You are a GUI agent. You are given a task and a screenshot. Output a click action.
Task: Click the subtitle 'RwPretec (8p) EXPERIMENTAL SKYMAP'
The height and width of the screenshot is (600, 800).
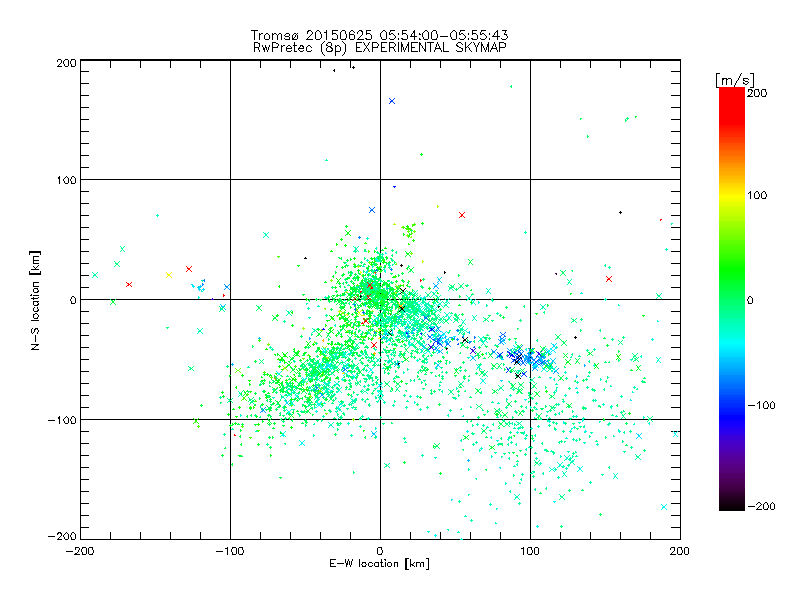coord(380,48)
